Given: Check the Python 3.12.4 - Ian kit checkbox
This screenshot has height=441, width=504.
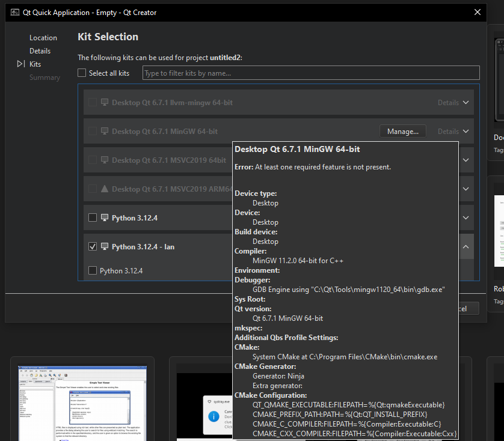Looking at the screenshot, I should point(93,246).
